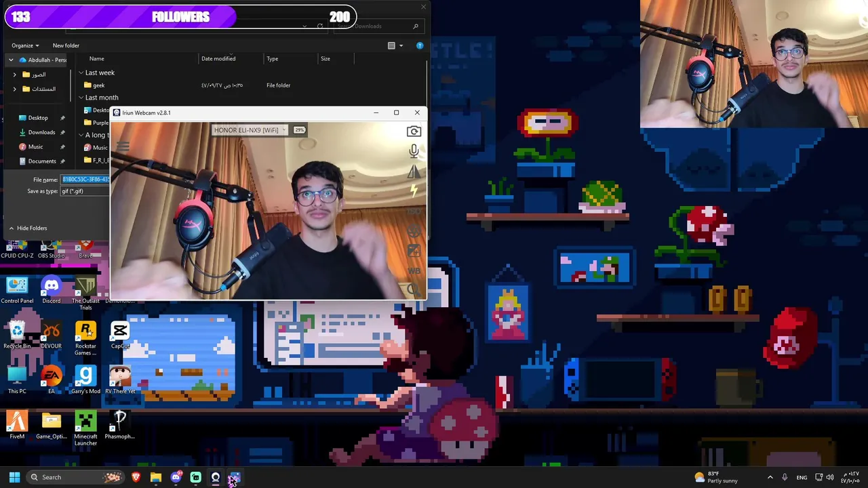The width and height of the screenshot is (868, 488).
Task: Click the webcam overlay thumbnail top right
Action: point(754,64)
